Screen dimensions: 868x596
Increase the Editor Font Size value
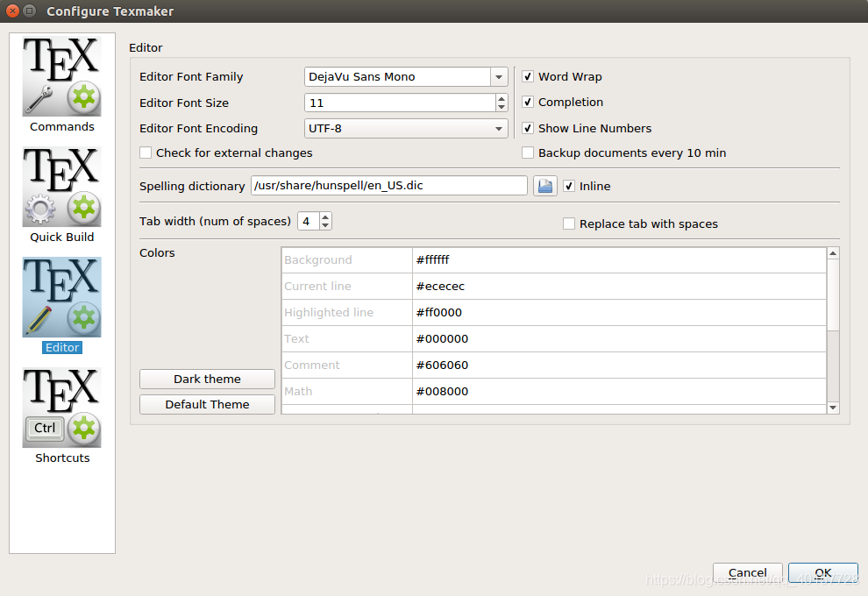[x=502, y=98]
